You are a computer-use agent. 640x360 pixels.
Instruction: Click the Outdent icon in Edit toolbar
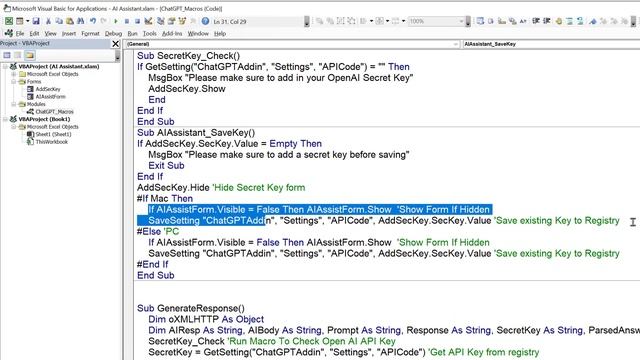coord(547,21)
